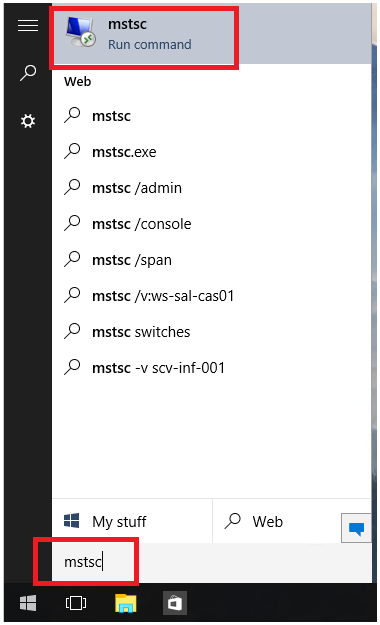
Task: Open Task View on the taskbar
Action: tap(76, 603)
